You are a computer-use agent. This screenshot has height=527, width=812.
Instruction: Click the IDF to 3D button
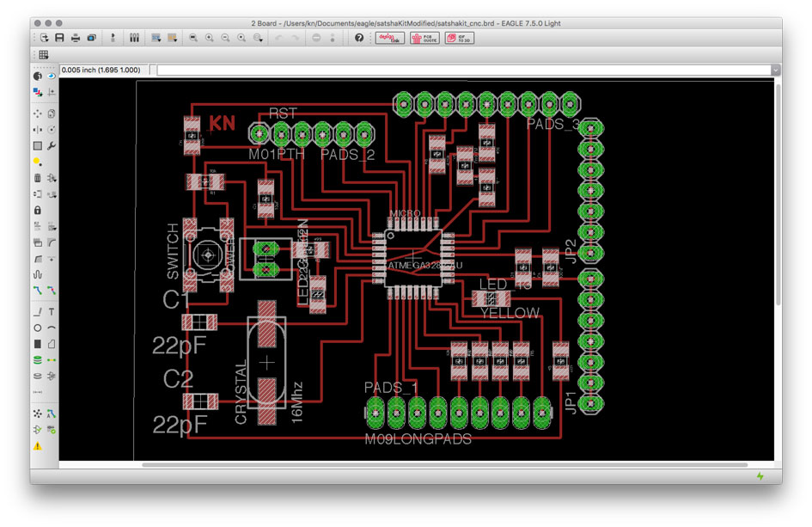pyautogui.click(x=460, y=38)
